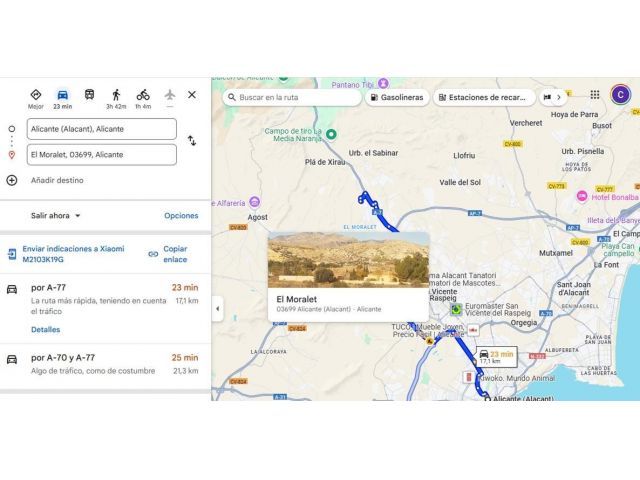
Task: Filter by Gasolineras chip
Action: coord(397,98)
